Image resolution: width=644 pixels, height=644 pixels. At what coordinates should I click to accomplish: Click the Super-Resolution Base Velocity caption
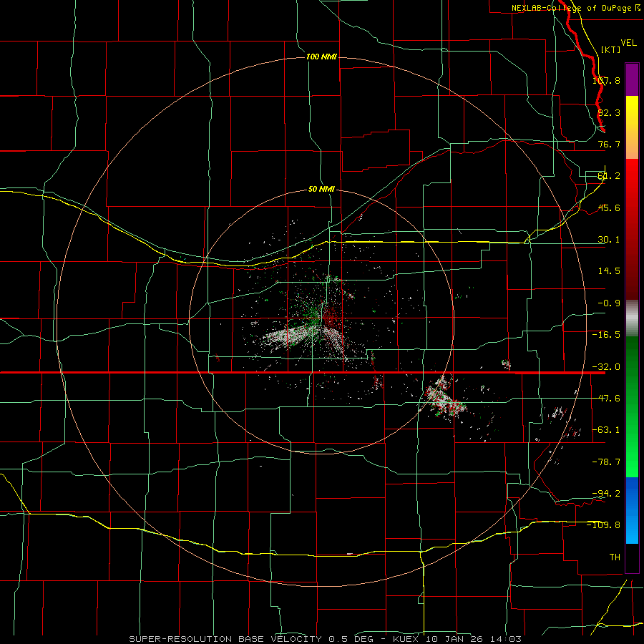coord(325,639)
